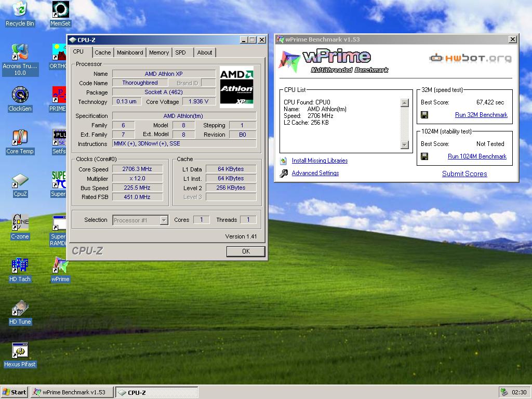Launch HD Tach from the desktop
Screen dimensions: 532x399
pyautogui.click(x=20, y=270)
